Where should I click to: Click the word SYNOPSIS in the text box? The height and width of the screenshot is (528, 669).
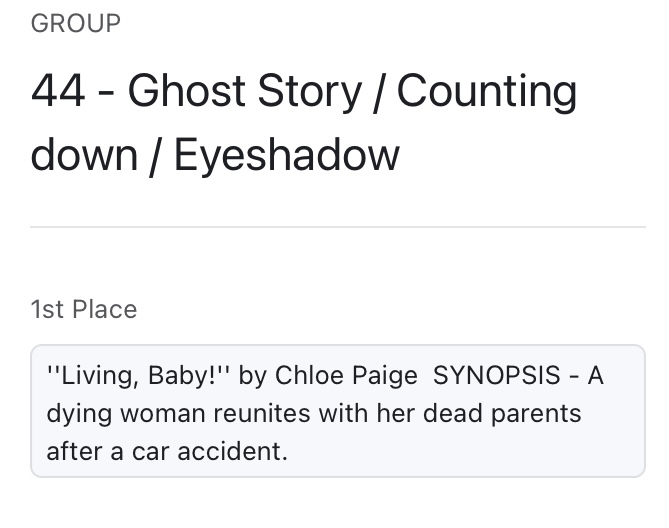501,375
